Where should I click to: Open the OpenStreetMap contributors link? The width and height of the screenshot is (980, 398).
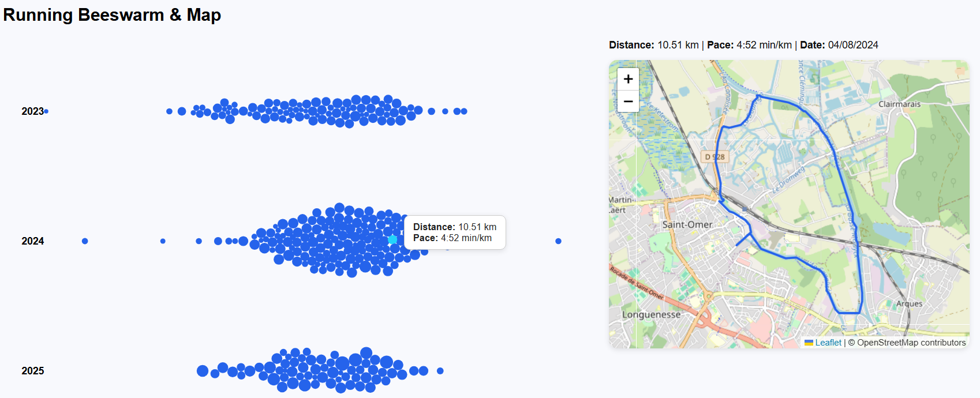(x=911, y=343)
